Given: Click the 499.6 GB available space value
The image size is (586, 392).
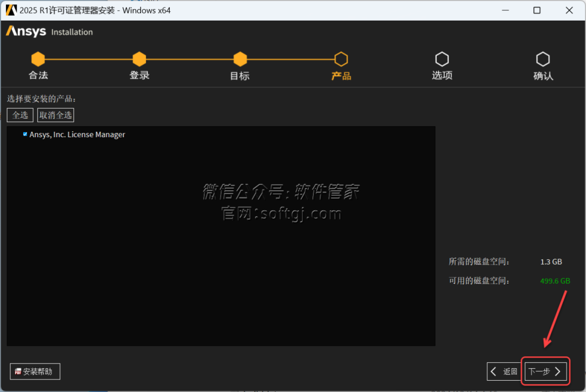Looking at the screenshot, I should [555, 281].
